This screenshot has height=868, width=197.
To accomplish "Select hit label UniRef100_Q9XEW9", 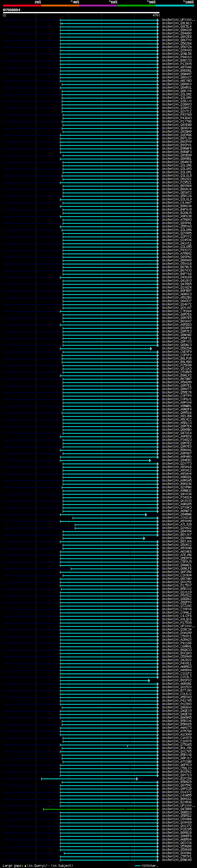I will click(176, 125).
